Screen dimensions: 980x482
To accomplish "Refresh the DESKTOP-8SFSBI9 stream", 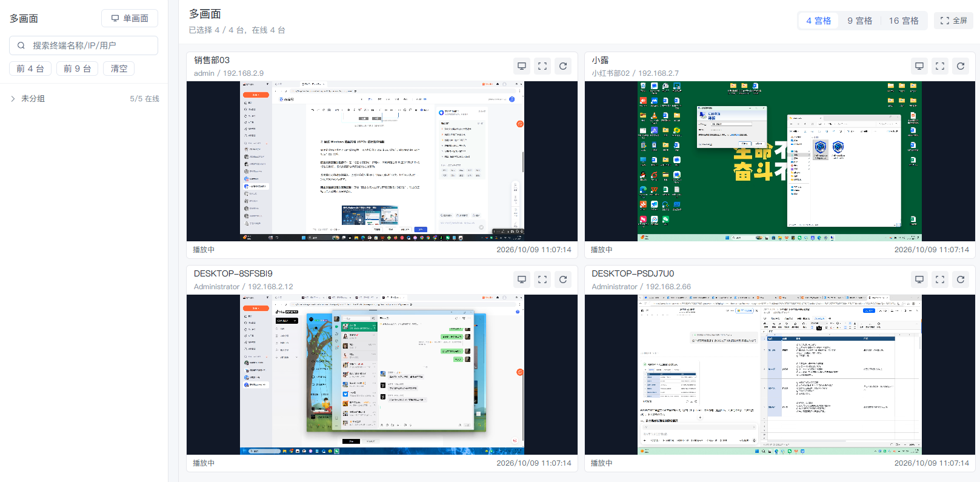I will tap(563, 279).
